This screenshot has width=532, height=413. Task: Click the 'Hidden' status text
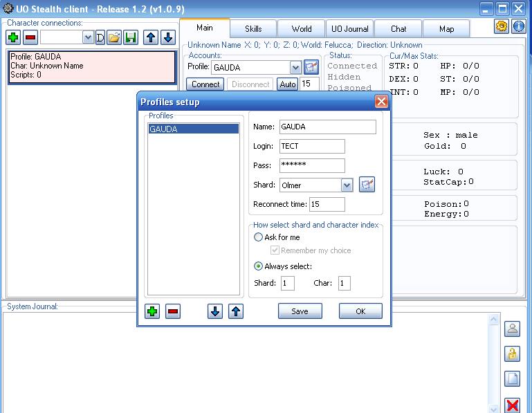(344, 77)
